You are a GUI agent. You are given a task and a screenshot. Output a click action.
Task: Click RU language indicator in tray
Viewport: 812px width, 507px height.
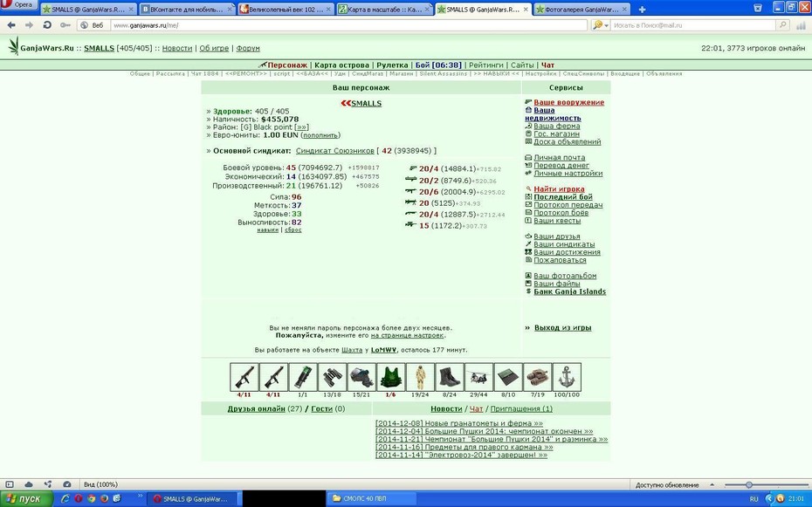754,499
